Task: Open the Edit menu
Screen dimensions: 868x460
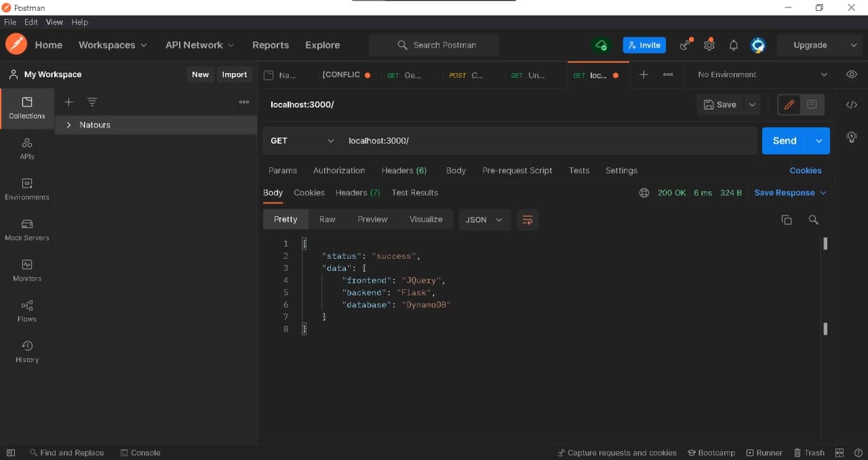Action: (31, 22)
